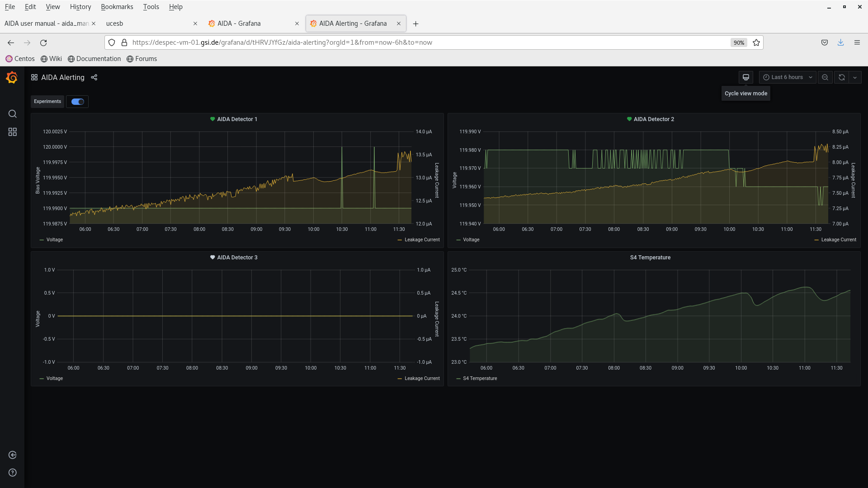Click the Grafana logo home icon
Viewport: 868px width, 488px height.
(x=12, y=78)
